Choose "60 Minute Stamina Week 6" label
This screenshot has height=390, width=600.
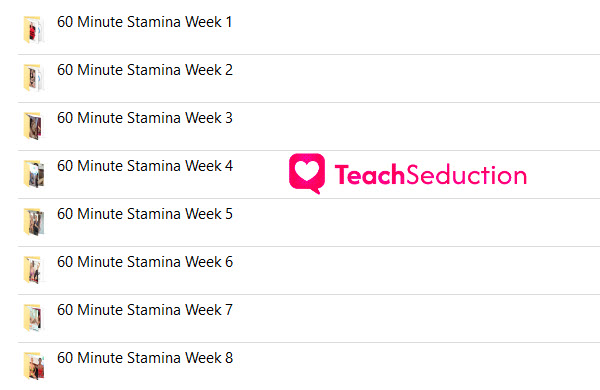click(x=145, y=262)
